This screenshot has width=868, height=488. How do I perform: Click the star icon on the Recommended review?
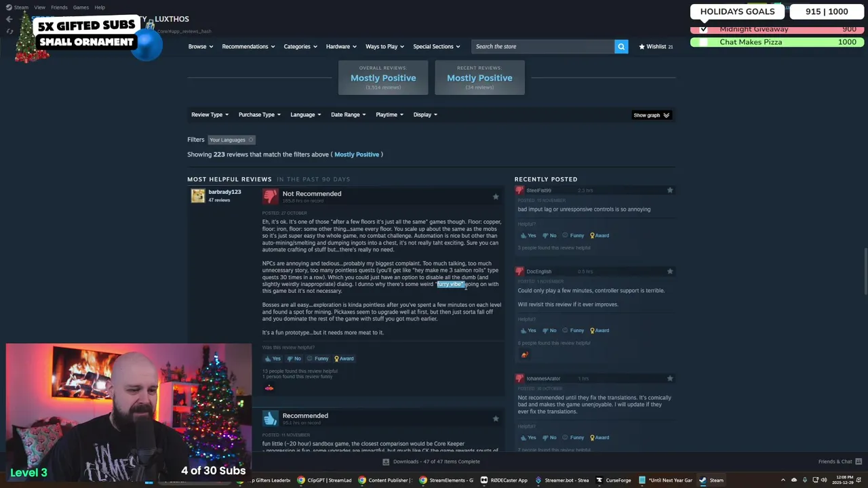click(496, 419)
